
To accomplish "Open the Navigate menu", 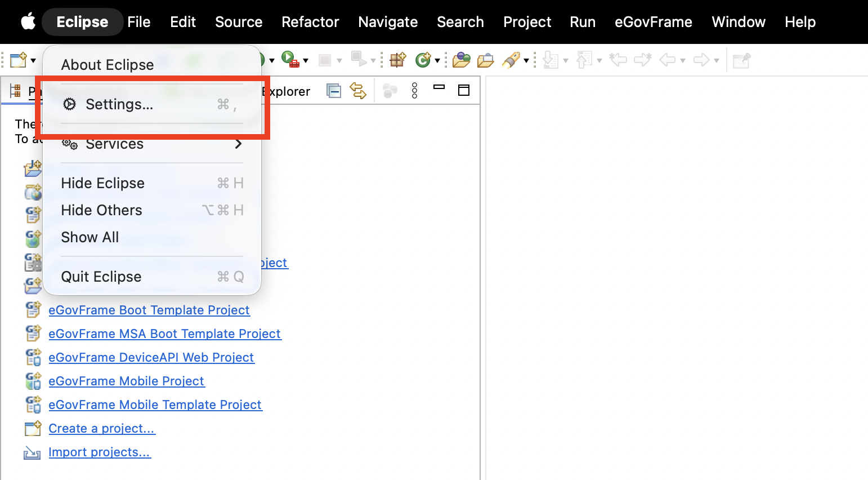I will click(x=388, y=22).
